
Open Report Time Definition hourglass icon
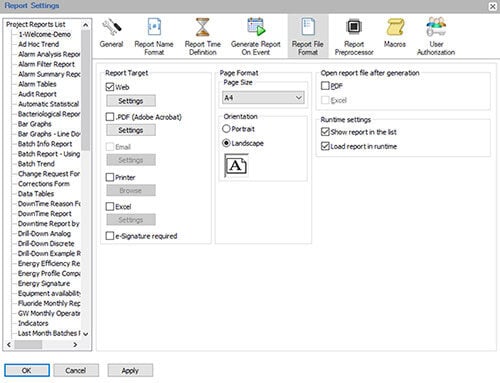203,27
